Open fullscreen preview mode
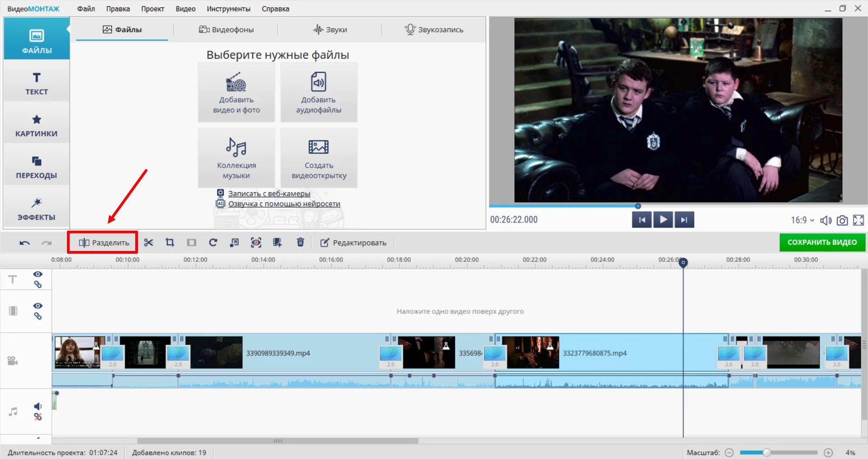Image resolution: width=868 pixels, height=459 pixels. [858, 220]
